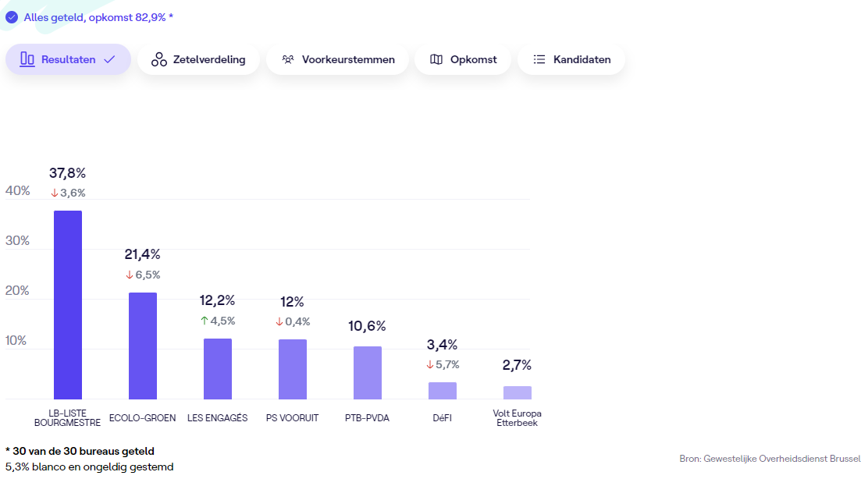Click the three-circles icon for Zetelverdeling

(159, 59)
